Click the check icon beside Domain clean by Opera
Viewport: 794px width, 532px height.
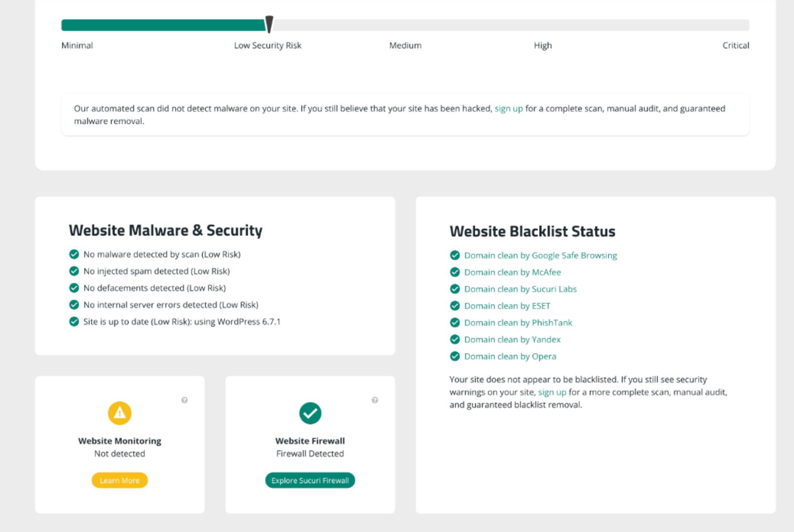pos(455,356)
